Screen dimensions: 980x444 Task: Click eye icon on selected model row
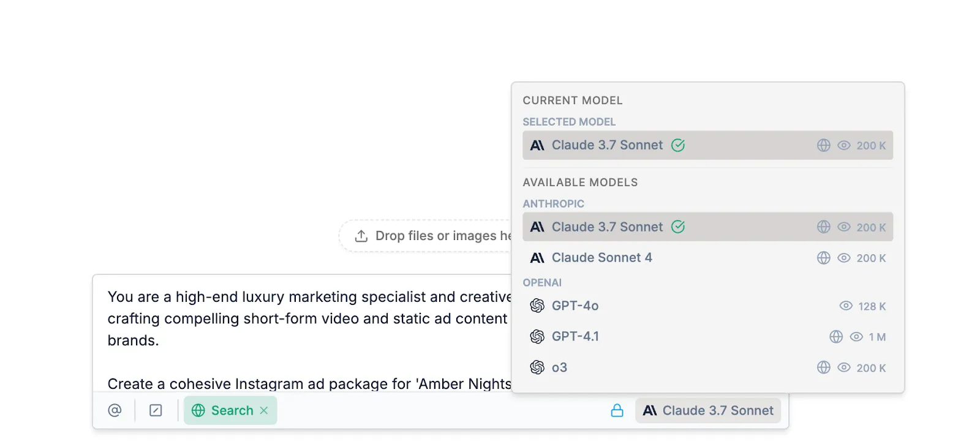pos(844,145)
